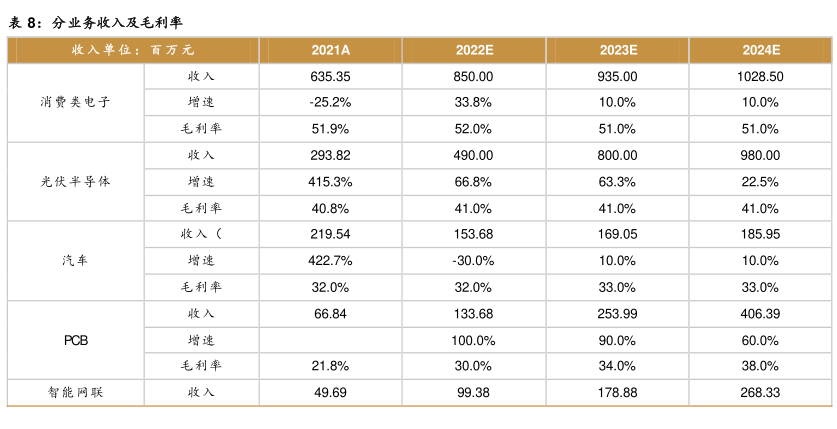Viewport: 837px width, 429px height.
Task: Click the 收入单位：百万元 header cell
Action: (x=133, y=50)
